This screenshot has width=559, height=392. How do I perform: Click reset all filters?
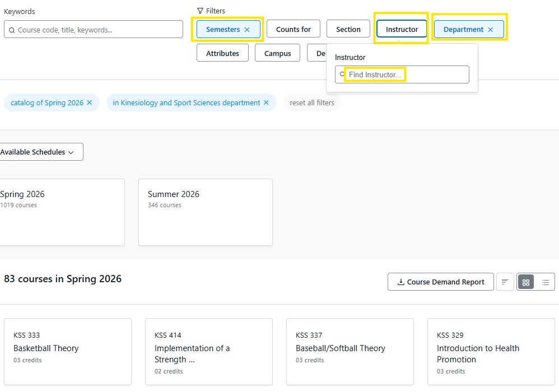coord(312,102)
